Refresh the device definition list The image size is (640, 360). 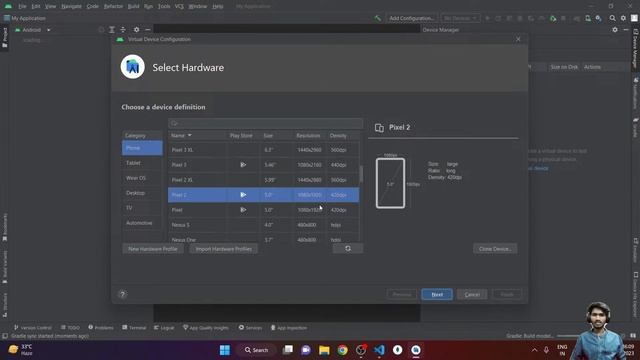pyautogui.click(x=348, y=248)
